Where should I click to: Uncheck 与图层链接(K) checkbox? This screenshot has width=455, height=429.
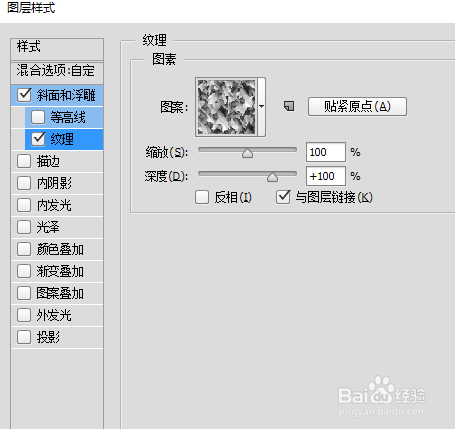point(283,197)
